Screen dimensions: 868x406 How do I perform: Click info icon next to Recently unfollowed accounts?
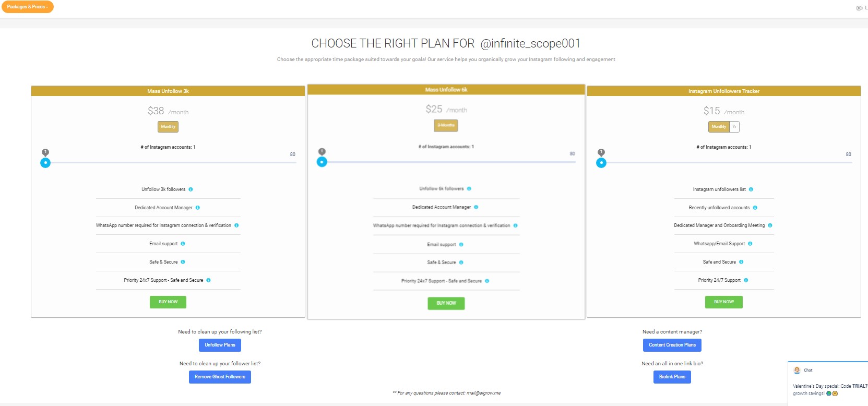click(755, 208)
